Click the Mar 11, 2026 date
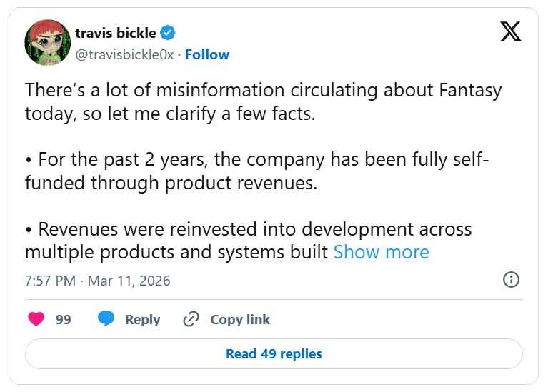548x392 pixels. pos(129,281)
